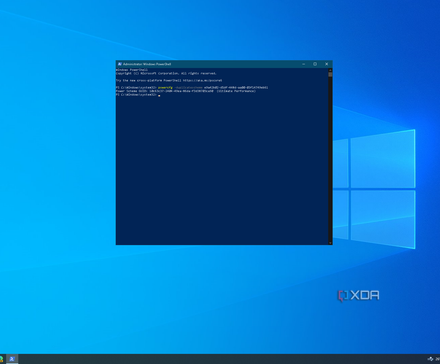The height and width of the screenshot is (364, 440).
Task: Click the 'Copyright (C) Microsoft Corporation' line
Action: [x=166, y=73]
